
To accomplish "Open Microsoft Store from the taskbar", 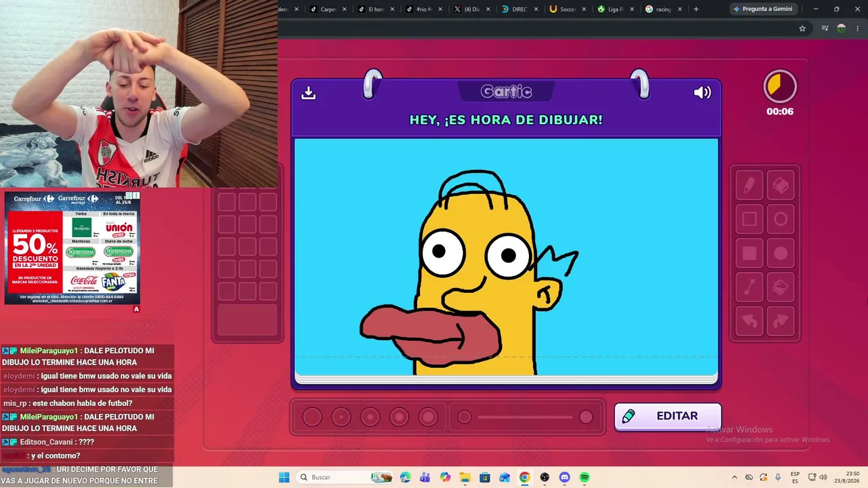I will point(485,477).
